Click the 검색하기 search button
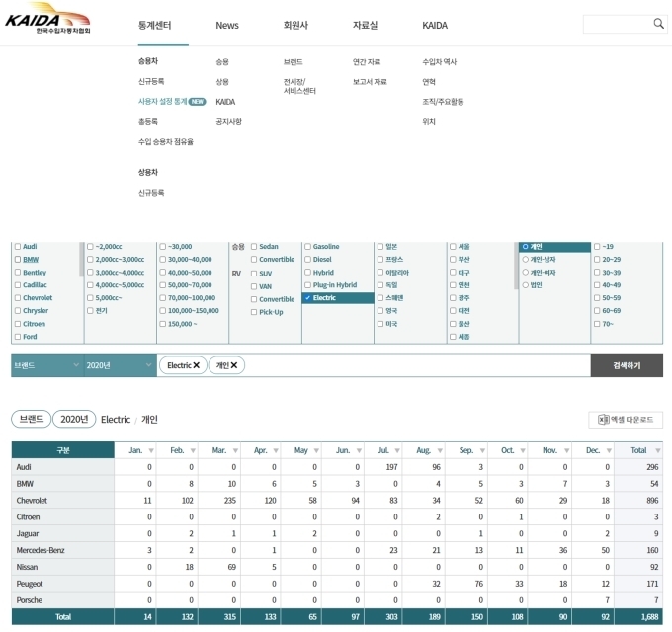Image resolution: width=672 pixels, height=632 pixels. 627,365
